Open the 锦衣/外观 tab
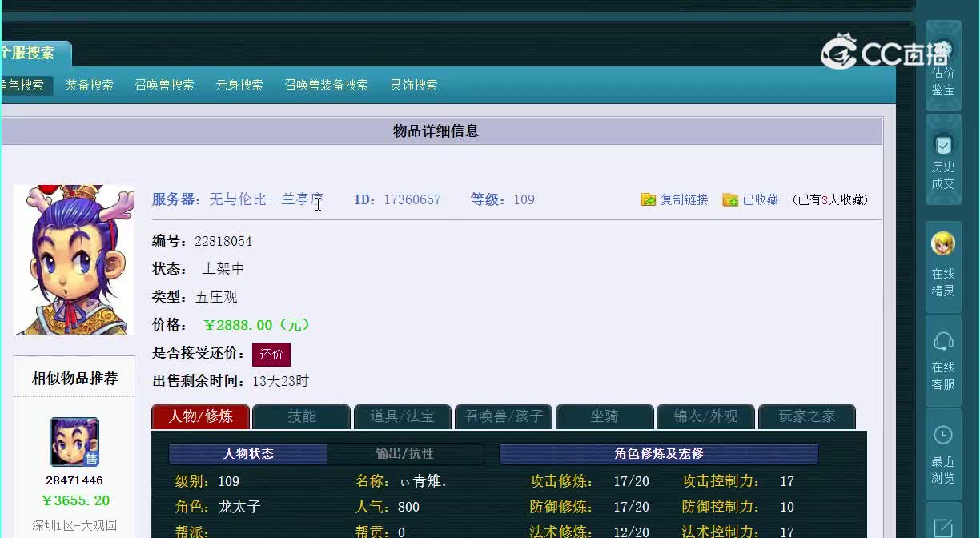980x538 pixels. coord(705,416)
